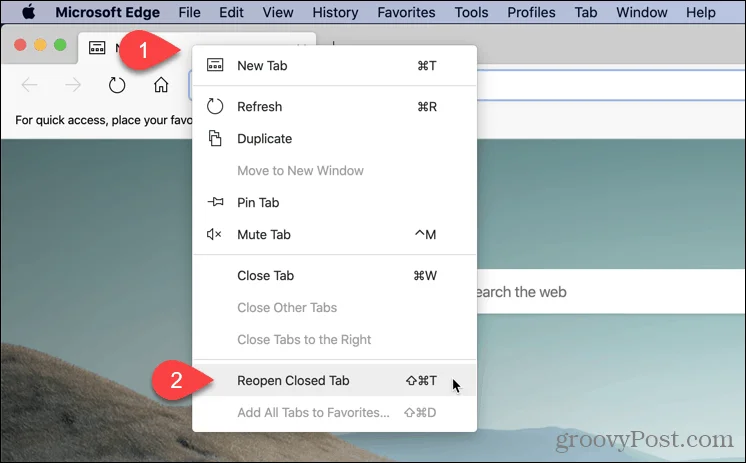This screenshot has width=746, height=463.
Task: Open the File menu
Action: click(x=189, y=12)
